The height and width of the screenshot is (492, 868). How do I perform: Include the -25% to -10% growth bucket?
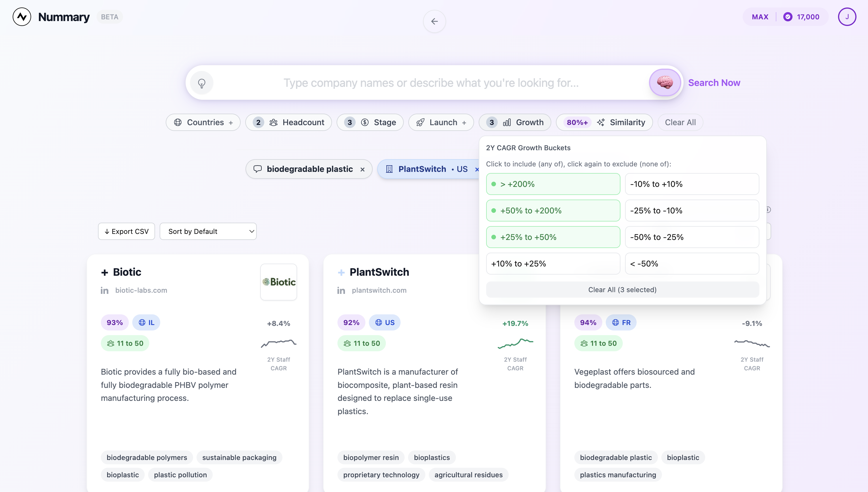tap(692, 211)
